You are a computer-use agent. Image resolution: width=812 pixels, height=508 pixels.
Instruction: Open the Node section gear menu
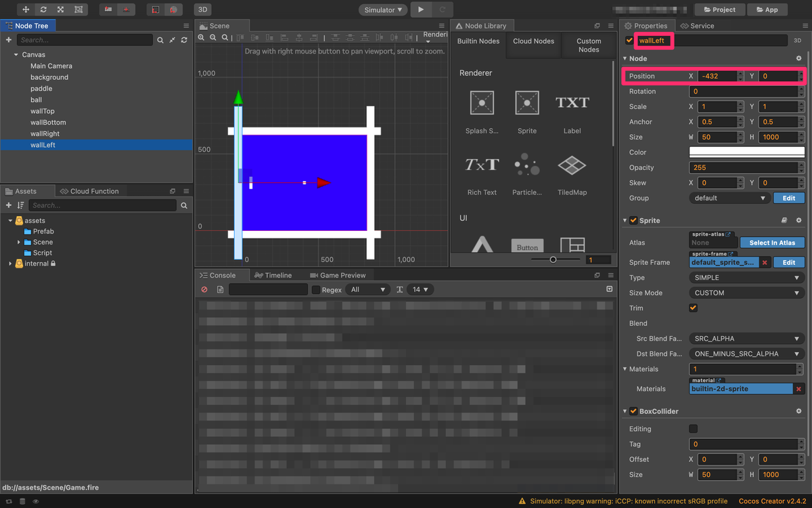(x=798, y=58)
